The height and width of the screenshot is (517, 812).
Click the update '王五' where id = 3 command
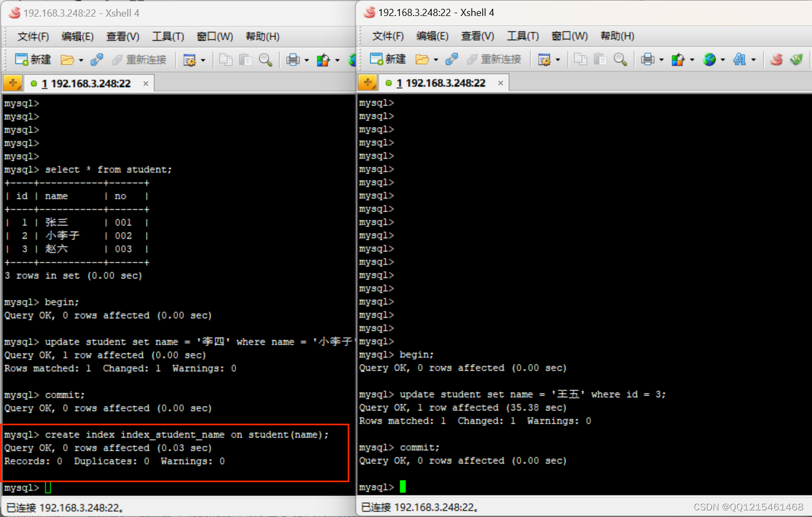pos(533,394)
